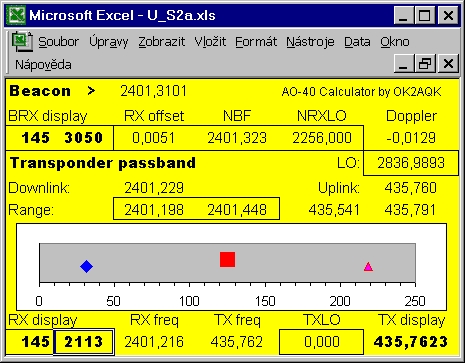
Task: Click the Transponder passband heading
Action: [103, 163]
